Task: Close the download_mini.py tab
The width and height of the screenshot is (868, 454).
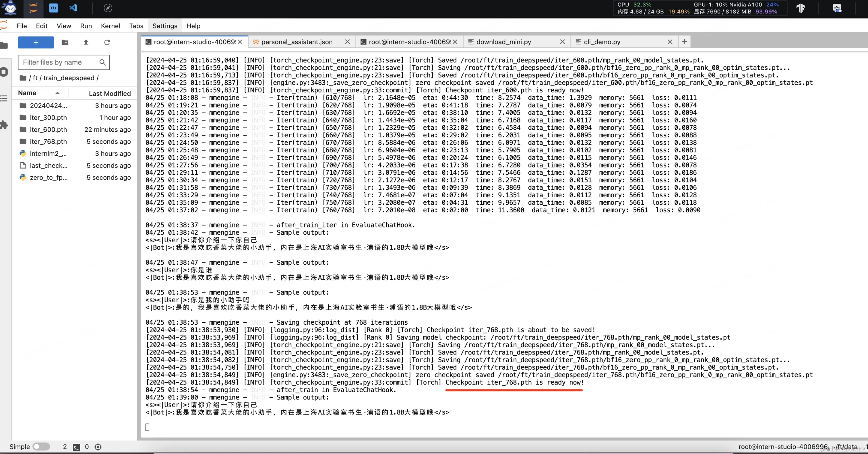Action: point(562,42)
